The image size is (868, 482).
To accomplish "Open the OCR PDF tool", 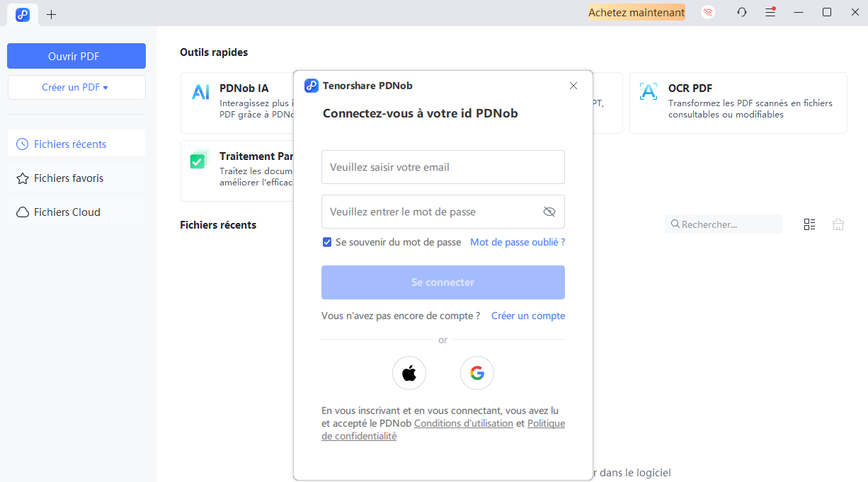I will pos(738,103).
